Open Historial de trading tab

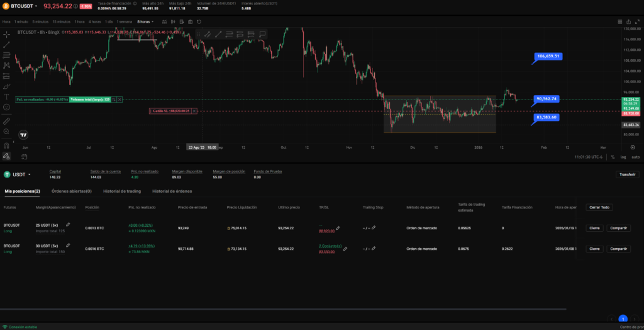pos(122,191)
